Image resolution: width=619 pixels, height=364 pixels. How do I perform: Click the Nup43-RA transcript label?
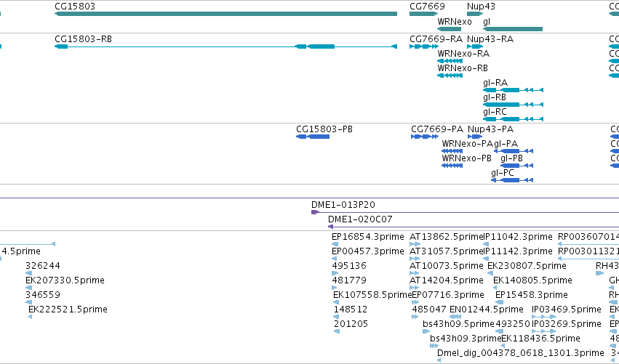pos(490,39)
